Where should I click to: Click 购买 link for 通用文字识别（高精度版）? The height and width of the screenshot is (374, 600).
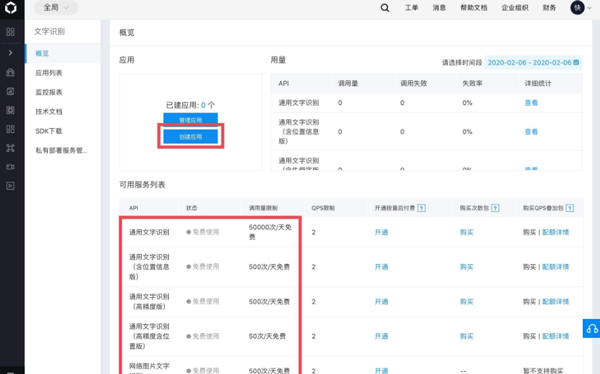[x=466, y=302]
